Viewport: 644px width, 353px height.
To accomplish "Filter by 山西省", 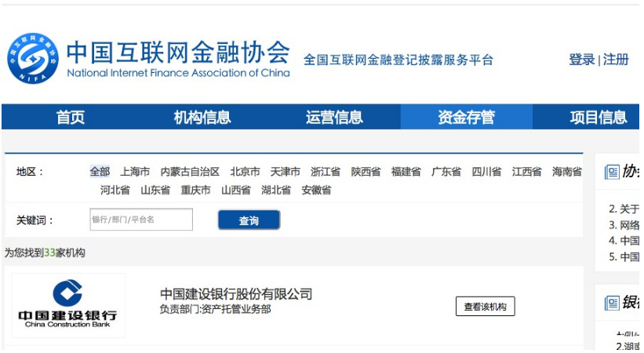I will point(236,190).
